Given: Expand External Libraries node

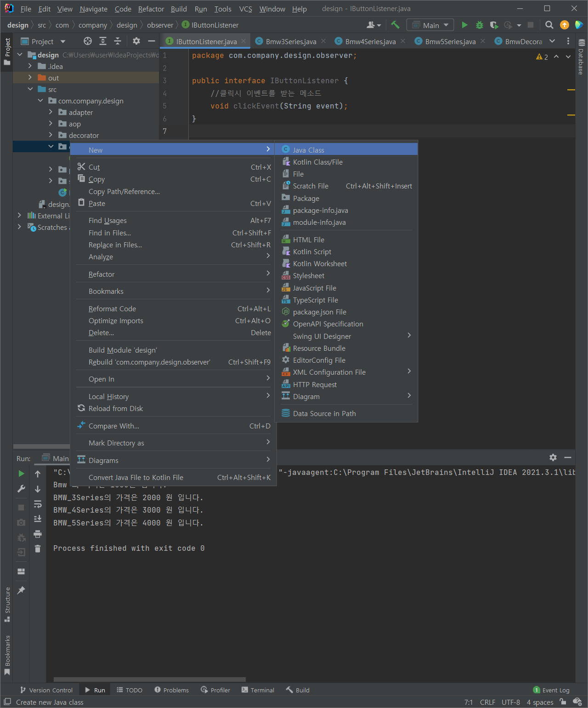Looking at the screenshot, I should tap(19, 216).
